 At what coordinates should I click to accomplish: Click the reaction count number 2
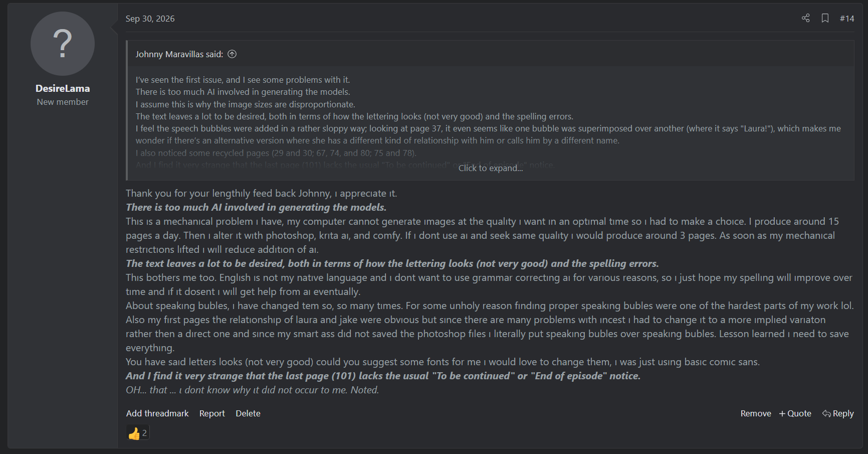coord(144,433)
